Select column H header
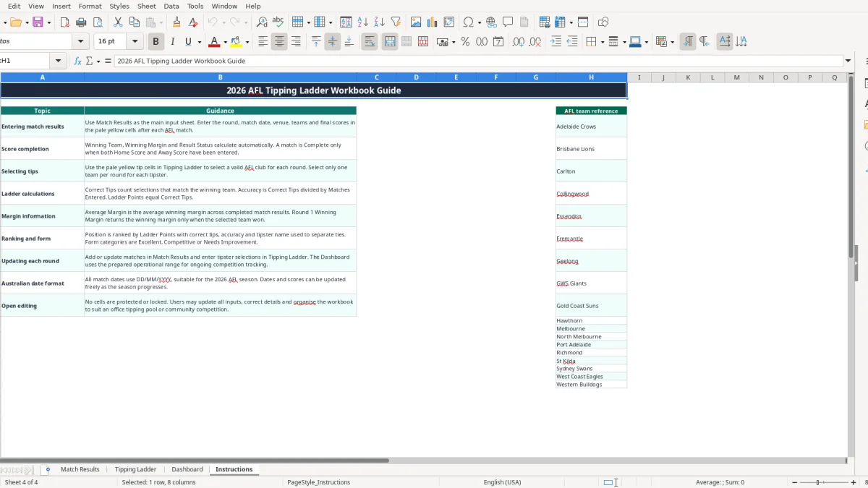The image size is (868, 488). [591, 77]
